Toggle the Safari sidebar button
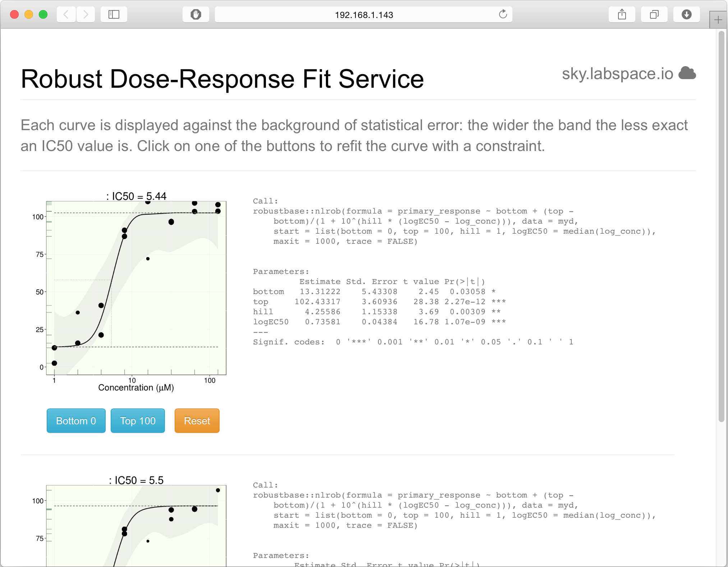 tap(114, 14)
